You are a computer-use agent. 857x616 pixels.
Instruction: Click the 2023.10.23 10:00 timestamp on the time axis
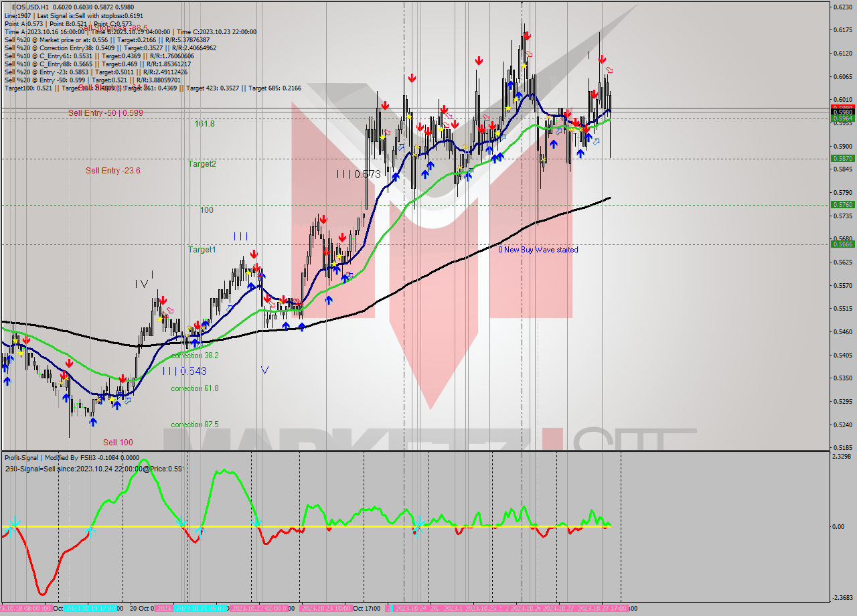tap(325, 608)
